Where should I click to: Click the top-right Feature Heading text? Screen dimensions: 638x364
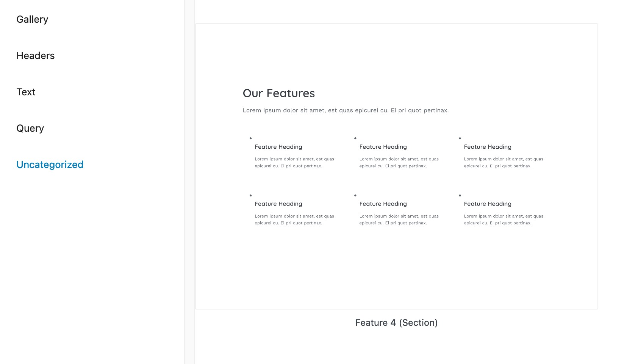click(x=488, y=147)
